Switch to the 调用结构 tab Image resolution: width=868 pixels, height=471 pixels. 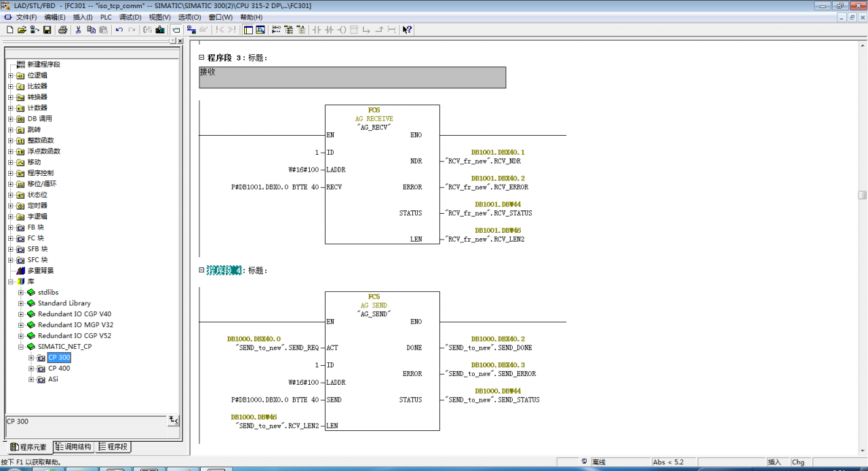(73, 447)
